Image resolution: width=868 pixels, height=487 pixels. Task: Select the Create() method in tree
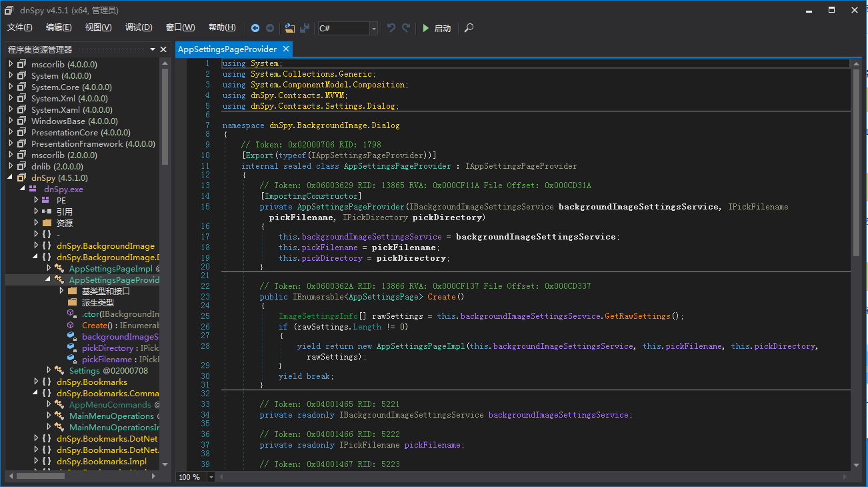click(x=120, y=325)
